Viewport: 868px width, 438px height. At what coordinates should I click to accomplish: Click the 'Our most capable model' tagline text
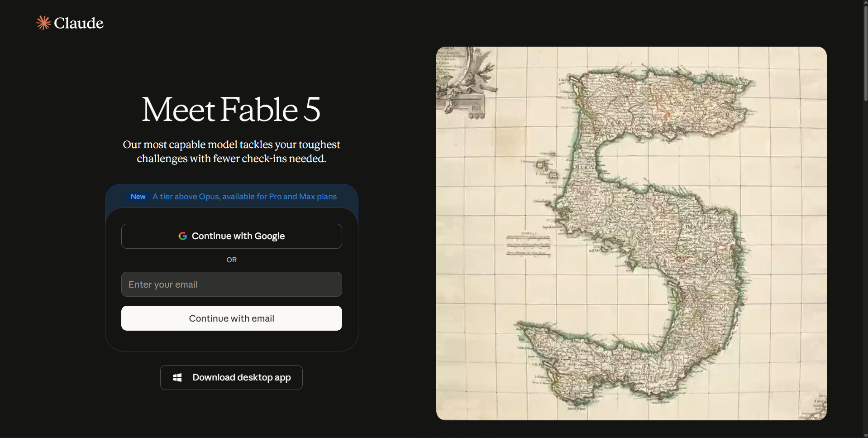click(232, 151)
